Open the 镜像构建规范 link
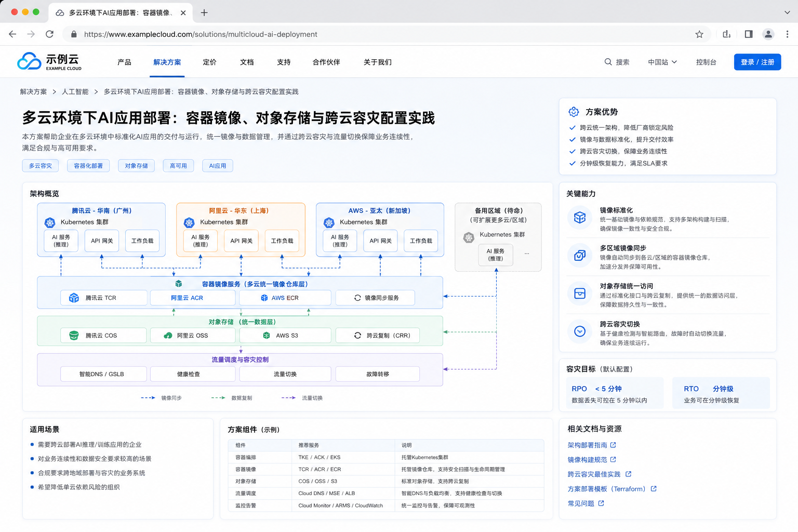The image size is (798, 532). point(592,460)
